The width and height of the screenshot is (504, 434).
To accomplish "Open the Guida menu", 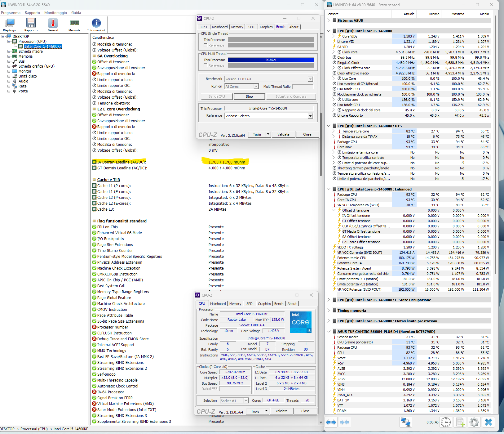I will pyautogui.click(x=76, y=13).
